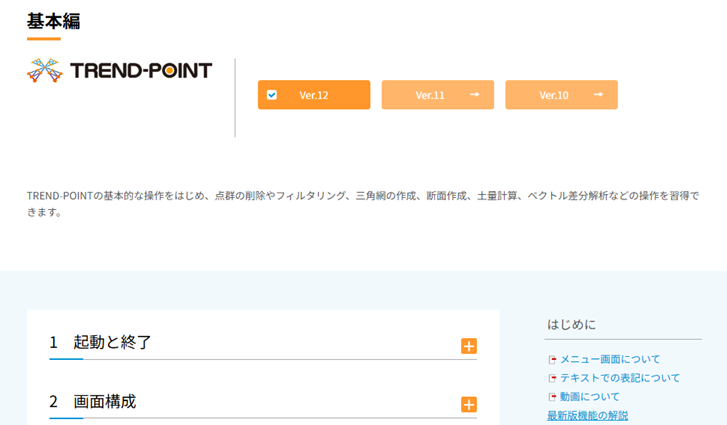Expand section 2 with its plus icon
Viewport: 727px width, 425px height.
[468, 405]
